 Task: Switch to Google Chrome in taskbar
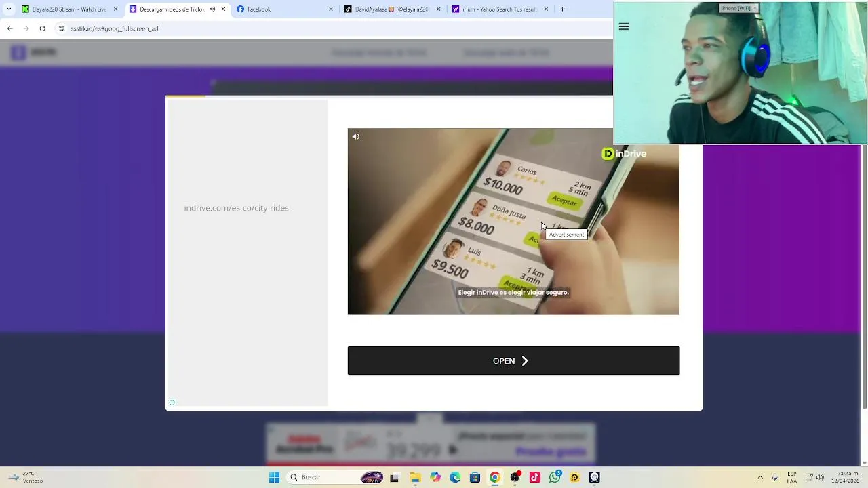pos(495,477)
